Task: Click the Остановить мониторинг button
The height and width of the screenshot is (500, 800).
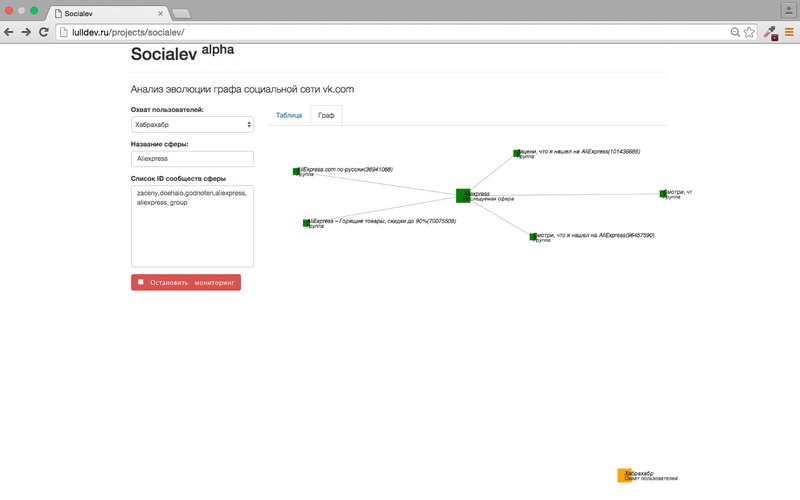Action: [x=186, y=282]
